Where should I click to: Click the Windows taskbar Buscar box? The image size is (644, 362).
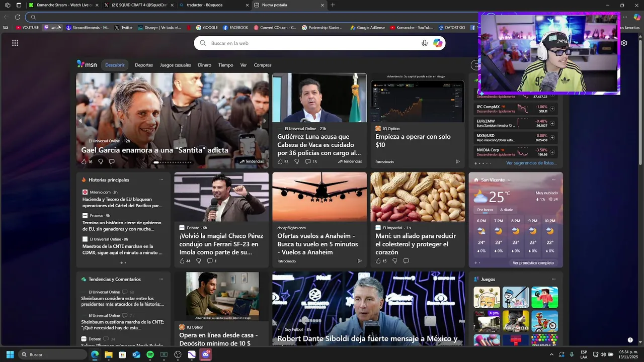(x=53, y=354)
